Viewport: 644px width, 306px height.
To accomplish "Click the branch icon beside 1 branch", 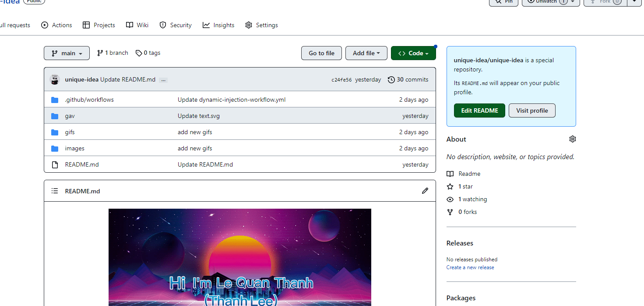I will click(100, 53).
